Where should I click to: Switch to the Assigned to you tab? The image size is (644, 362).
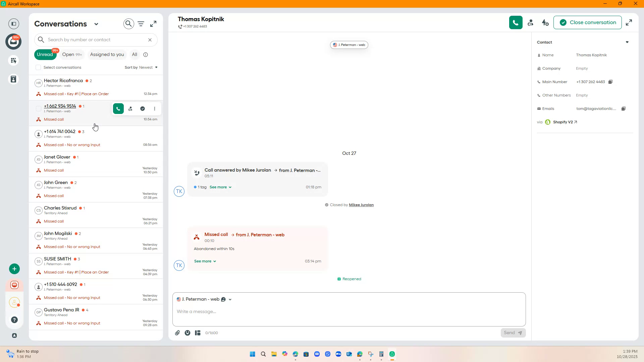coord(107,54)
